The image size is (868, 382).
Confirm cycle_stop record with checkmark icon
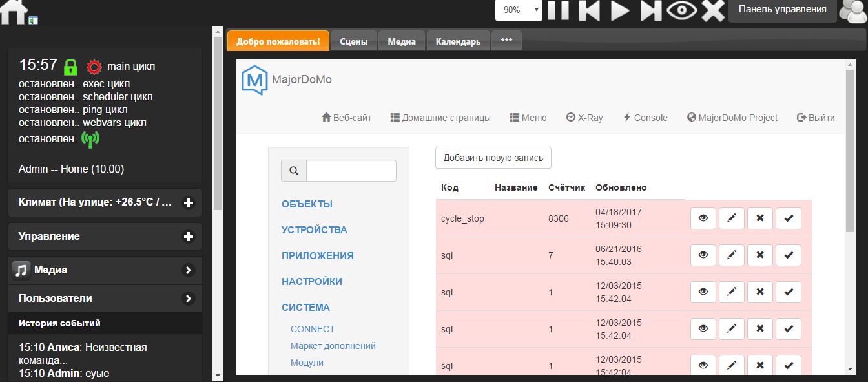click(x=789, y=218)
